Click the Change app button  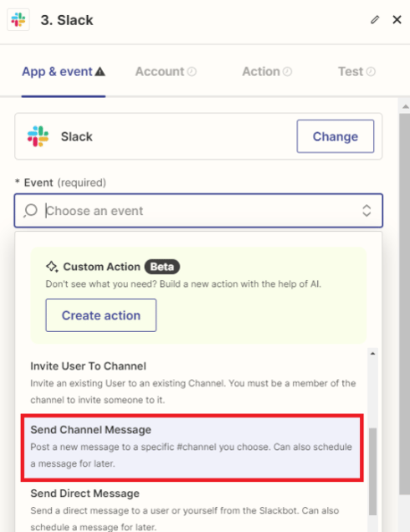pos(336,136)
